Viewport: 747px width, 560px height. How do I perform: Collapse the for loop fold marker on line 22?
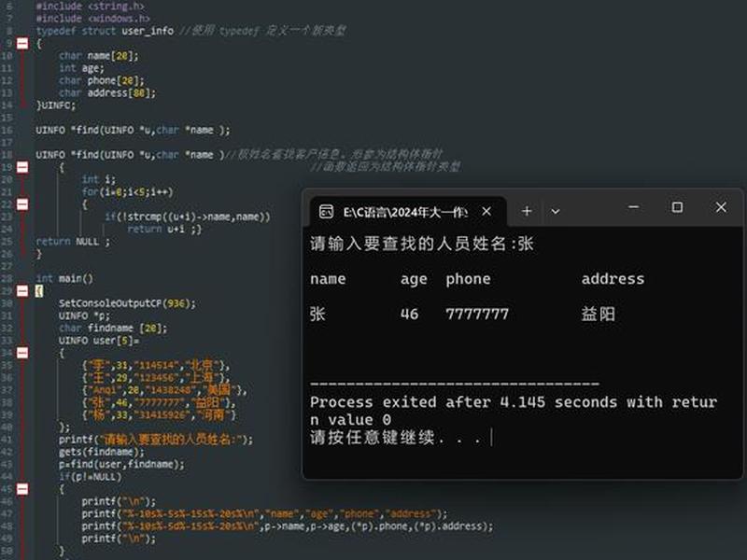tap(22, 204)
